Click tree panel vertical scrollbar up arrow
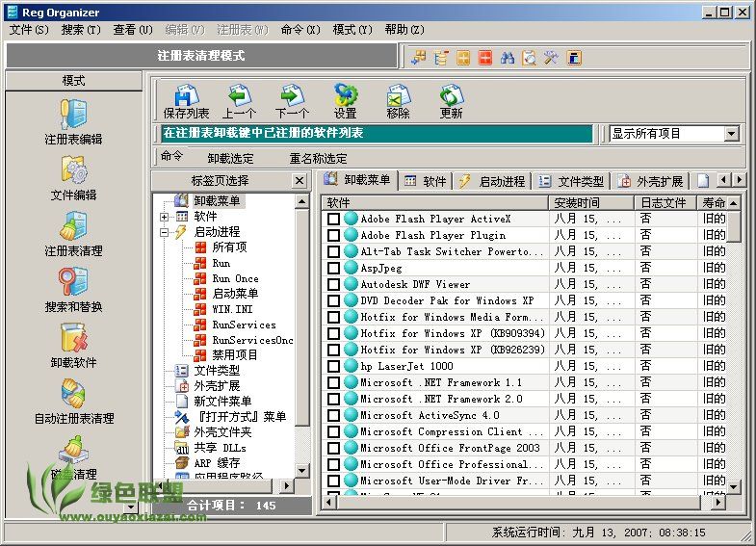Viewport: 756px width, 546px height. tap(301, 201)
